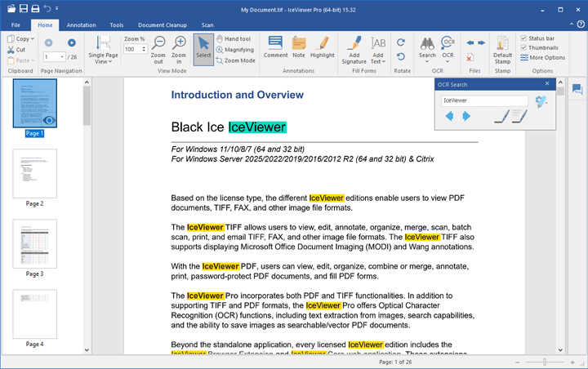This screenshot has width=588, height=369.
Task: Save the document using the title bar disk icon
Action: 23,8
